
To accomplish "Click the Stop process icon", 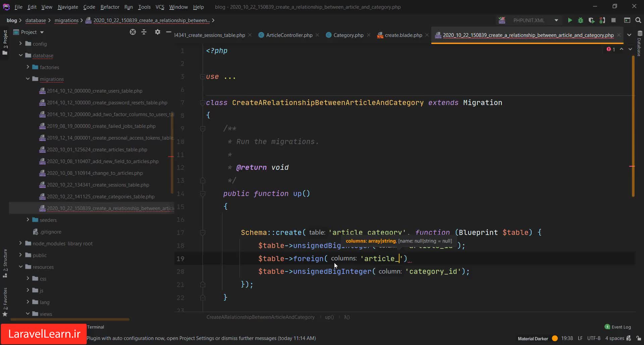I will (613, 20).
